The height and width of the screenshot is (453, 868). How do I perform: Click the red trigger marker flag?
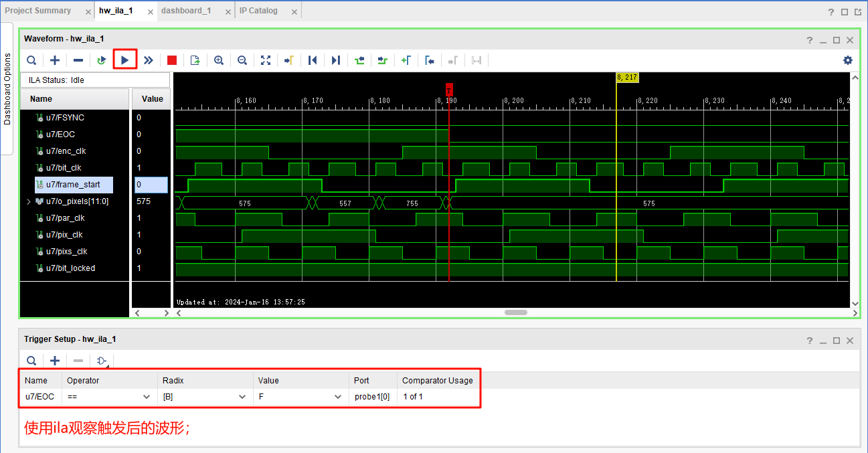(x=449, y=88)
